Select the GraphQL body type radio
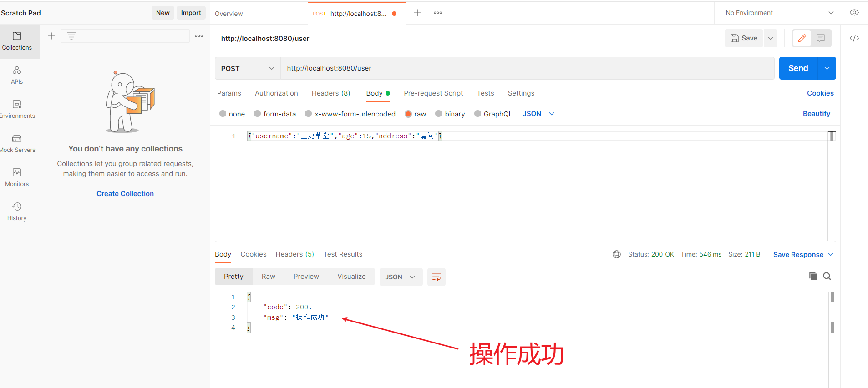Viewport: 868px width, 388px height. click(x=477, y=114)
